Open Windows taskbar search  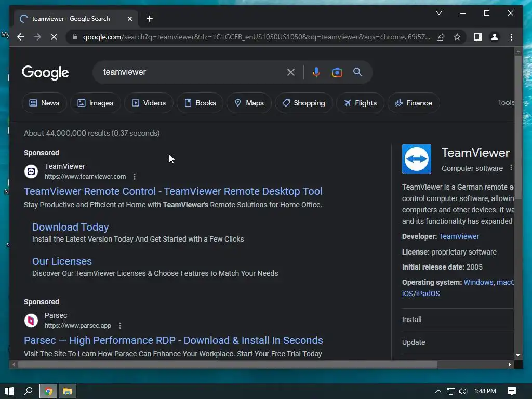tap(28, 391)
